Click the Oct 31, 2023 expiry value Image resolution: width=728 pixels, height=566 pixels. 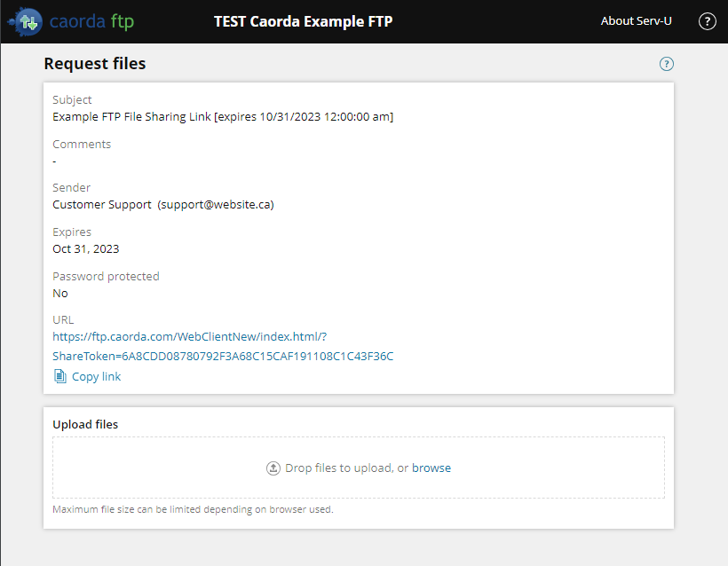click(x=86, y=249)
